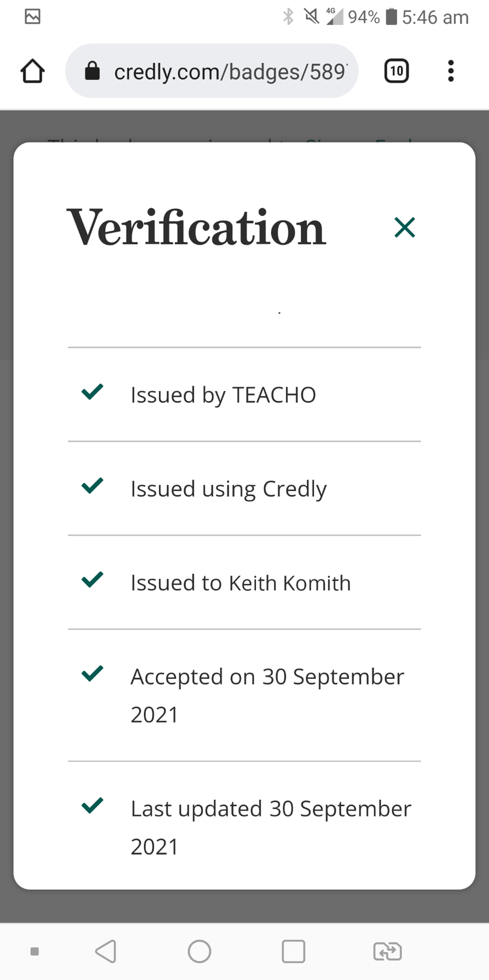Select the Last updated 30 September 2021 row
The image size is (489, 980).
[x=244, y=827]
